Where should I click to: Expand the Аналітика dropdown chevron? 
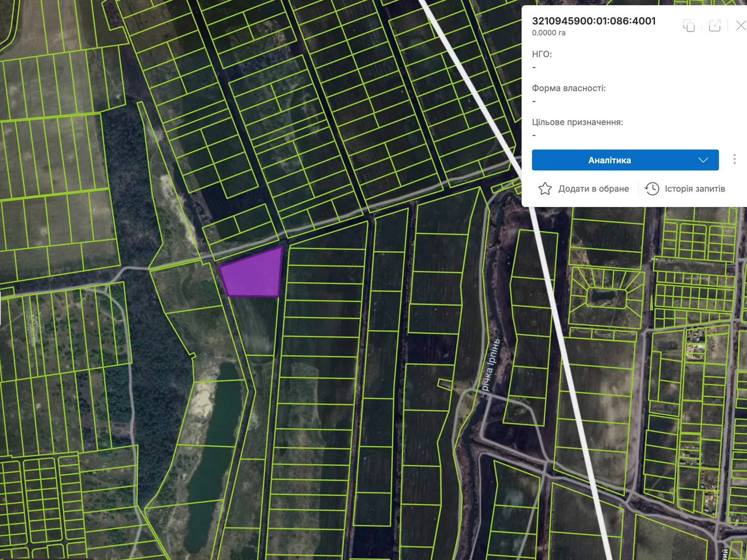703,160
